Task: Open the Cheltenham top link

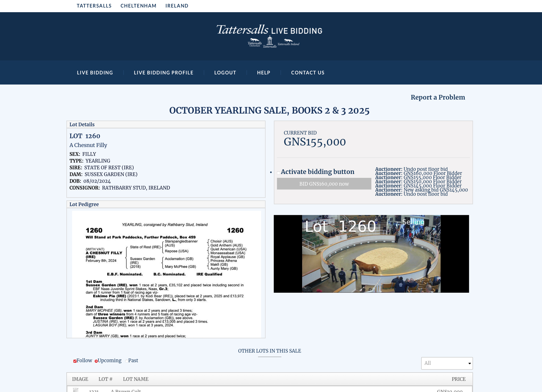Action: point(138,6)
